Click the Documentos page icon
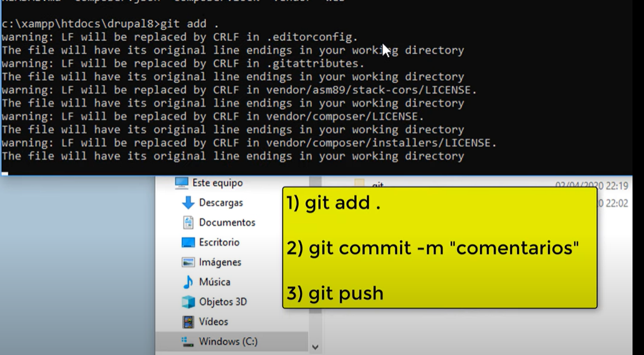 coord(188,222)
